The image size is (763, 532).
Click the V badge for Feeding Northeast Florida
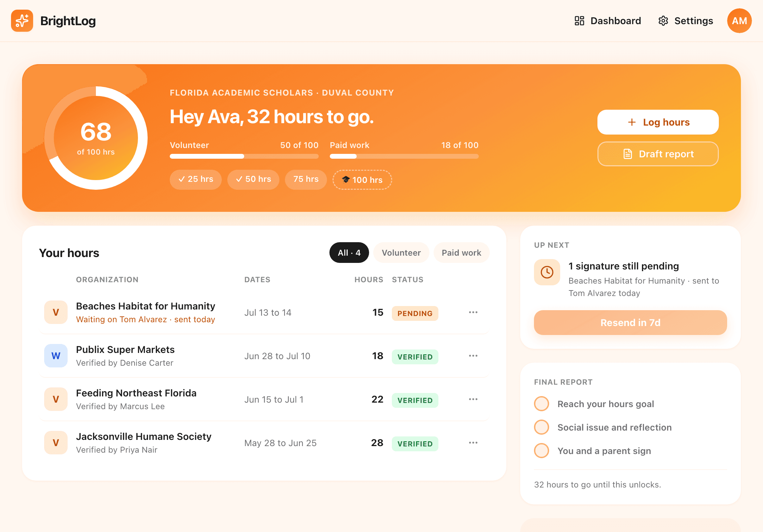(56, 399)
